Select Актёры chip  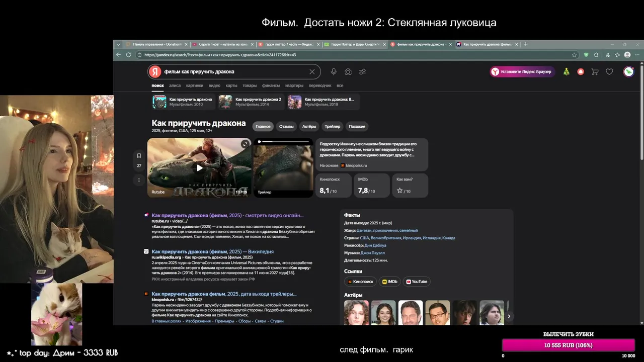pos(309,127)
